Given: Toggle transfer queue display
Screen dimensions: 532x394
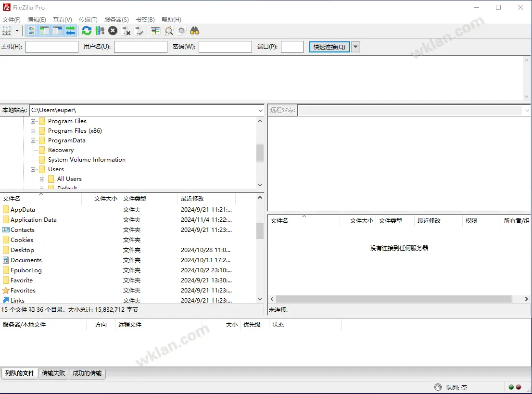Looking at the screenshot, I should point(70,31).
